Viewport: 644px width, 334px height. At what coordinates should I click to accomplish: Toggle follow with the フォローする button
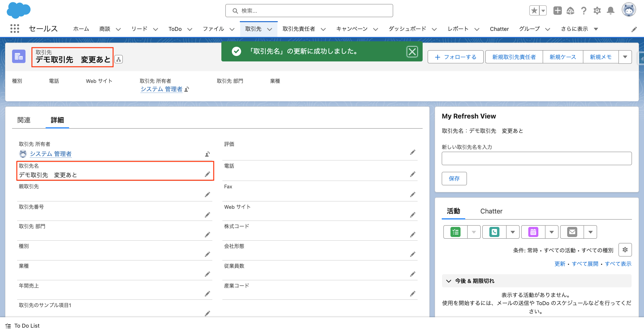(x=455, y=57)
